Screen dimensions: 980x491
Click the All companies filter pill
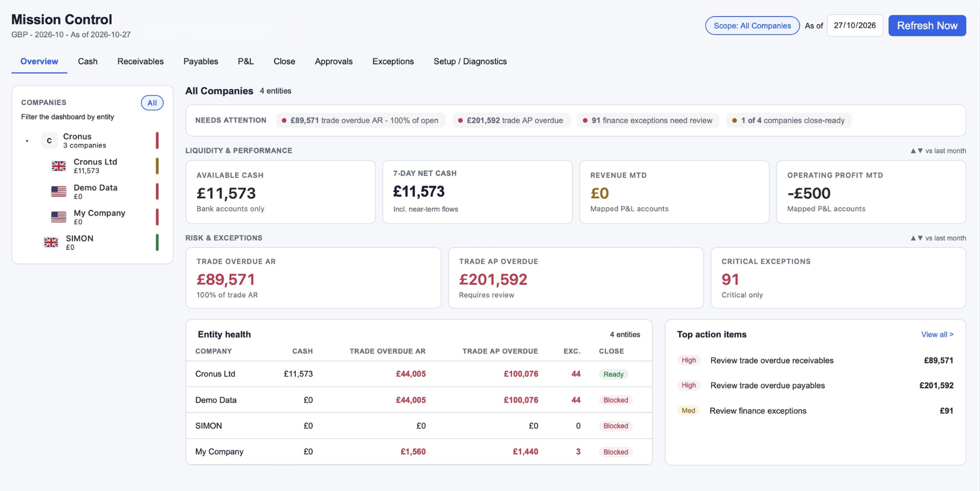(x=152, y=103)
